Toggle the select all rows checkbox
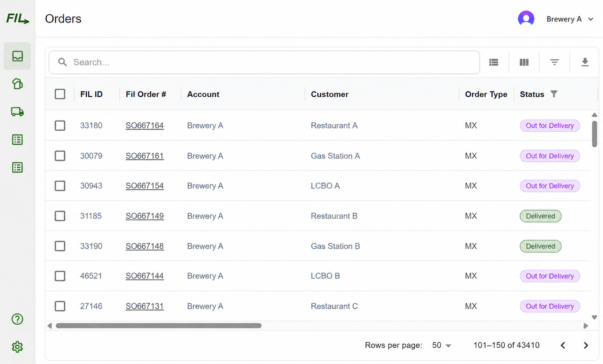Image resolution: width=603 pixels, height=364 pixels. (60, 94)
